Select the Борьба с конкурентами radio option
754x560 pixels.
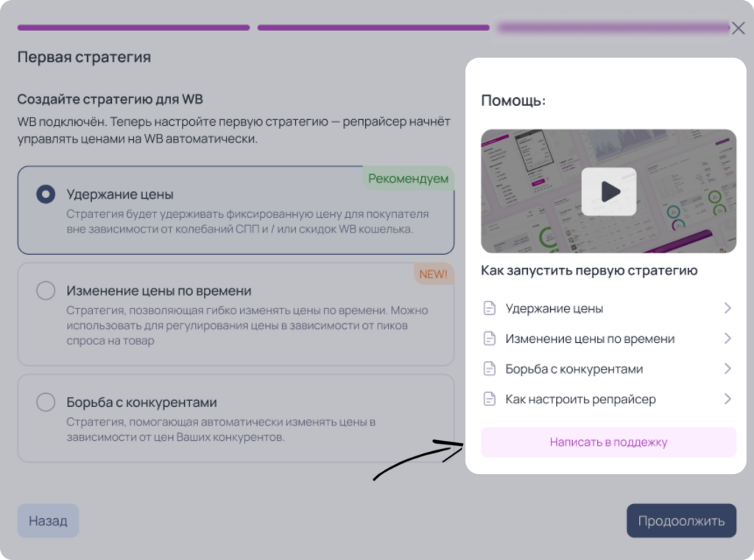click(x=46, y=402)
